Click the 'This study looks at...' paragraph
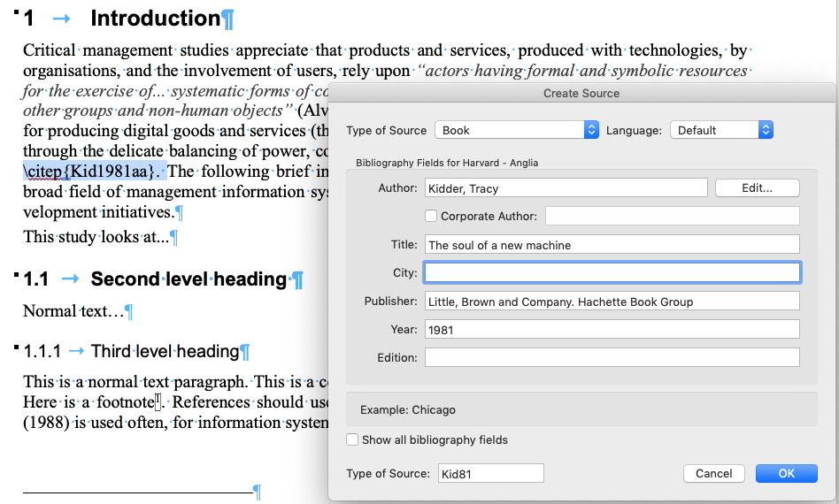839x504 pixels. (x=96, y=236)
